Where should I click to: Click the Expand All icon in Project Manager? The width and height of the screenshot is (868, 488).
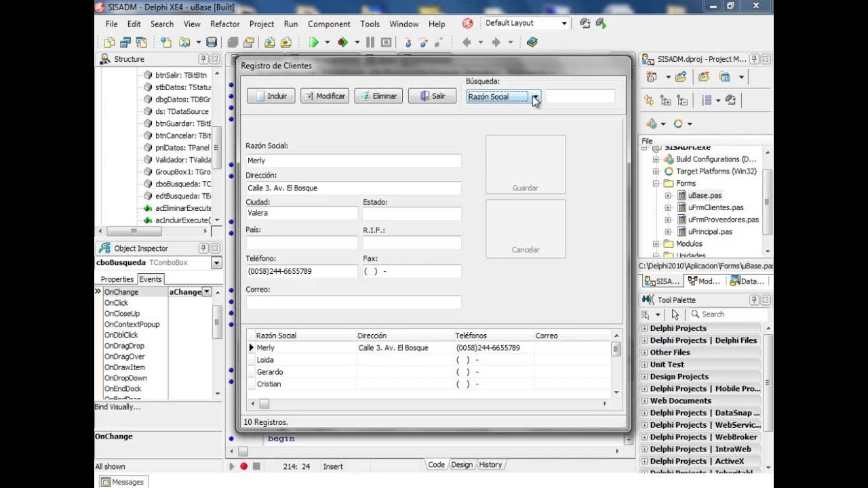tap(665, 100)
